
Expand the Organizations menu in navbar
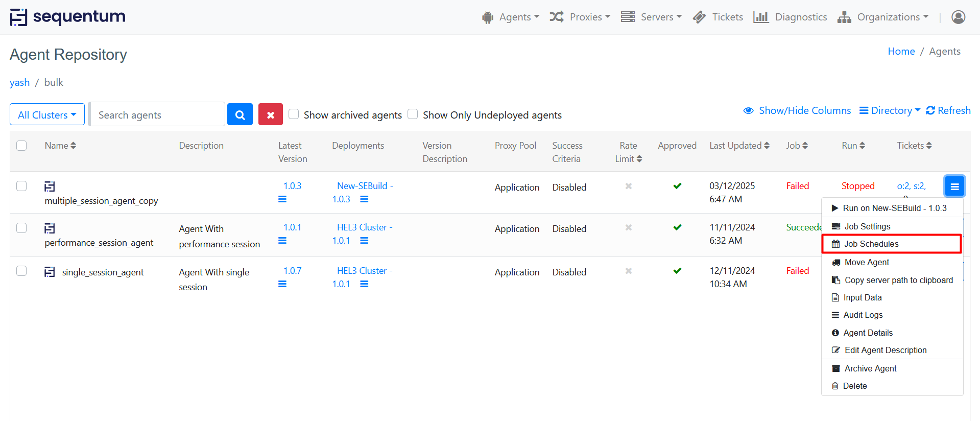(x=883, y=17)
